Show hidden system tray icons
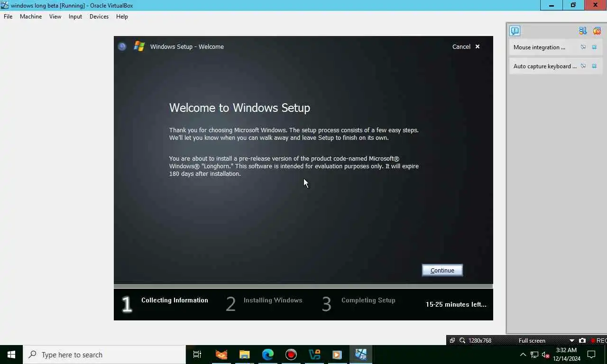This screenshot has height=364, width=607. (x=523, y=355)
